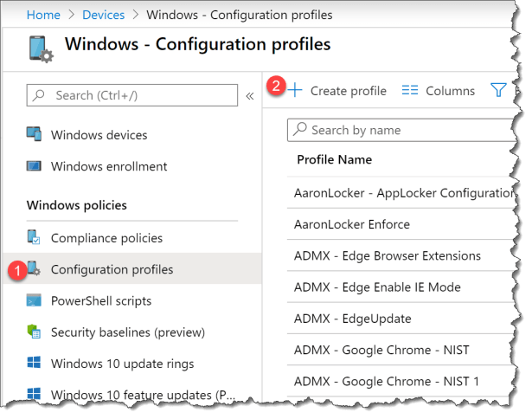The height and width of the screenshot is (419, 532).
Task: Sort by the Profile Name column header
Action: [335, 159]
